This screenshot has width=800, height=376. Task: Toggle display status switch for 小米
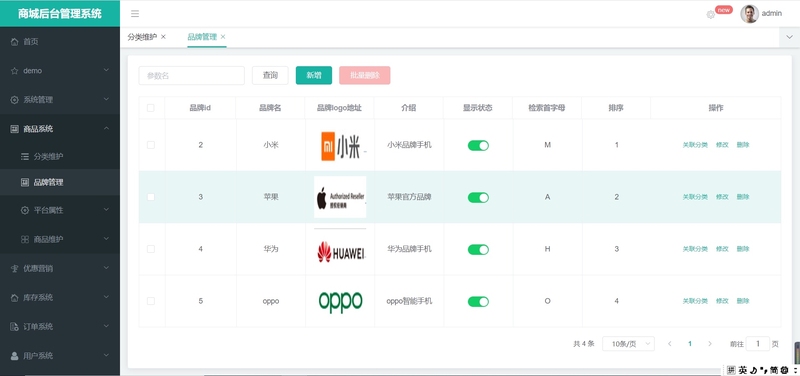(x=478, y=145)
